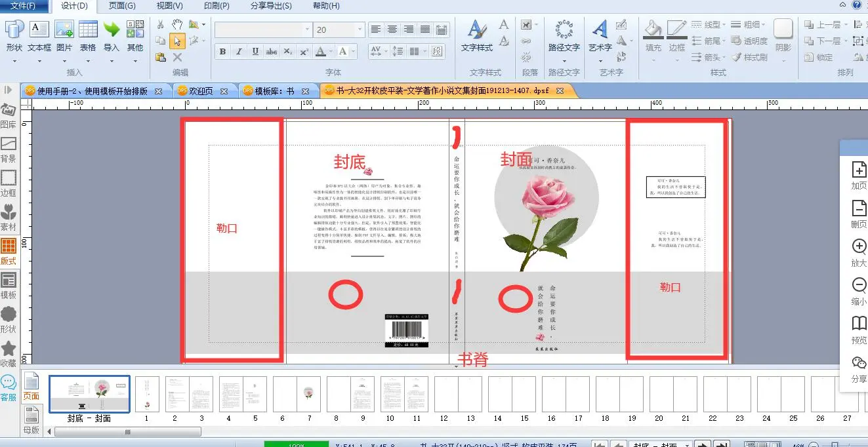Select the hand pan tool

click(x=177, y=25)
